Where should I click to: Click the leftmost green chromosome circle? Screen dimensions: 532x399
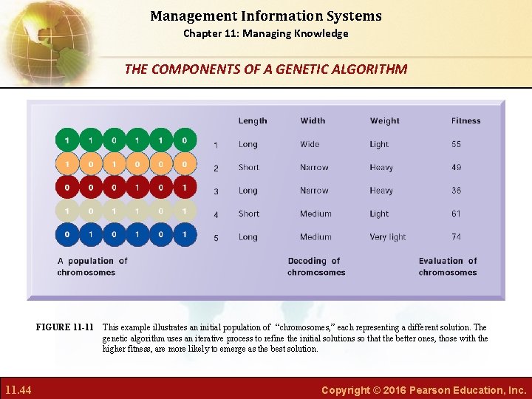(67, 140)
